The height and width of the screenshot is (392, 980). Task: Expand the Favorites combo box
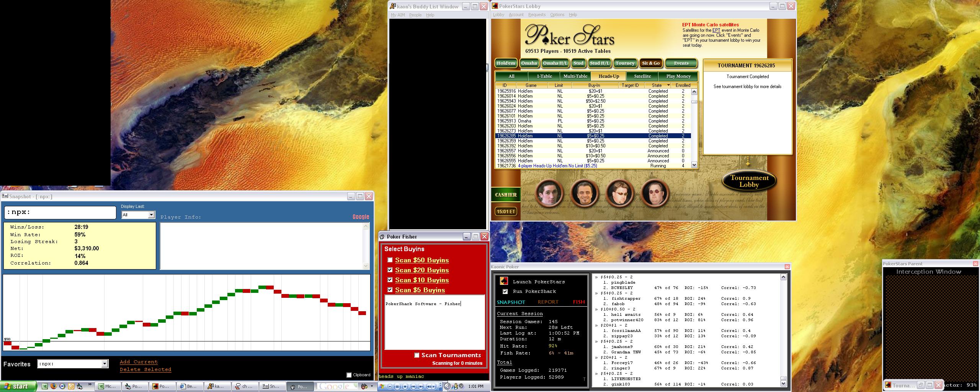click(x=105, y=364)
